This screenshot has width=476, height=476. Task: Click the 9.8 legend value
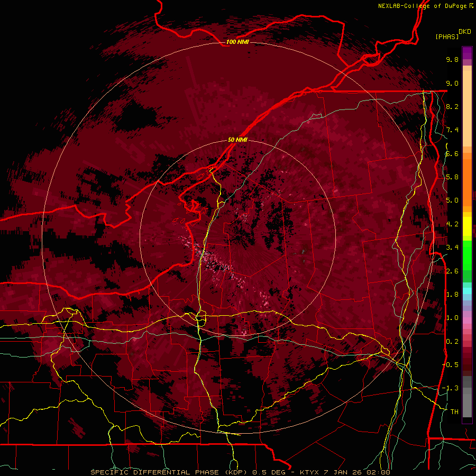pyautogui.click(x=452, y=59)
